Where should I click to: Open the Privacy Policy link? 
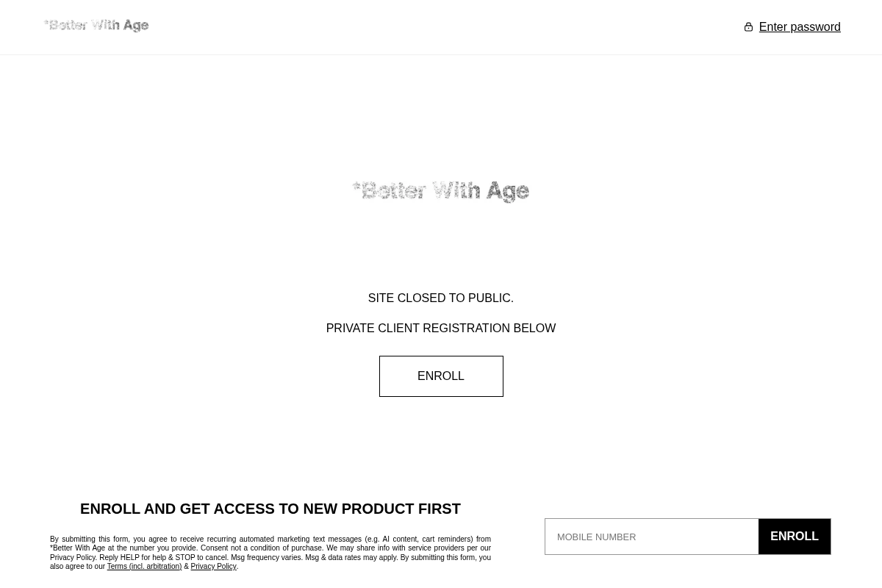pyautogui.click(x=213, y=566)
